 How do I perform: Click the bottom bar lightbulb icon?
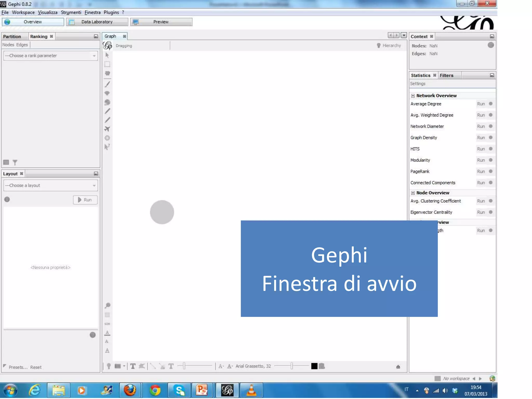pos(109,366)
